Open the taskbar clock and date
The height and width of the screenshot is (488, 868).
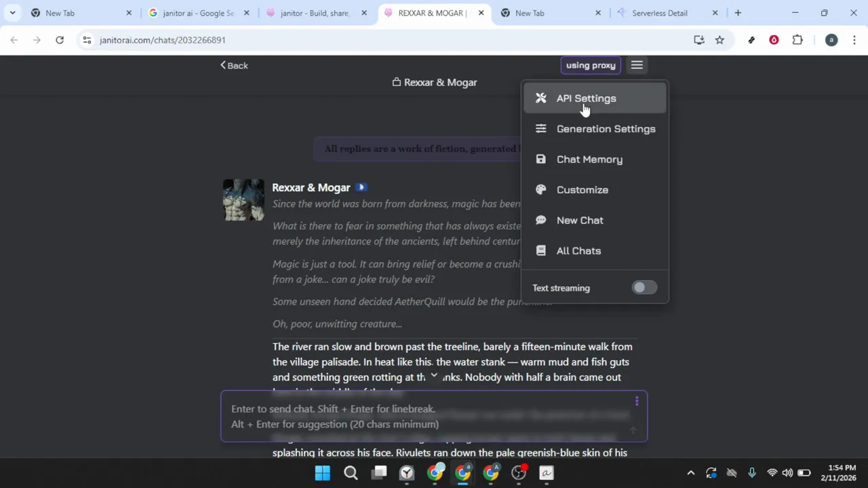pyautogui.click(x=838, y=473)
